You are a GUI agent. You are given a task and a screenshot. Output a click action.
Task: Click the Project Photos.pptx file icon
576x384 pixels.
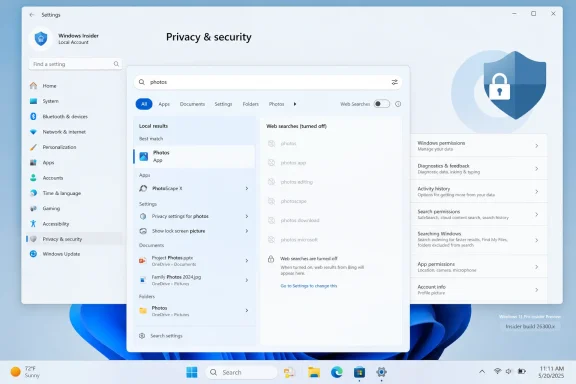point(143,261)
